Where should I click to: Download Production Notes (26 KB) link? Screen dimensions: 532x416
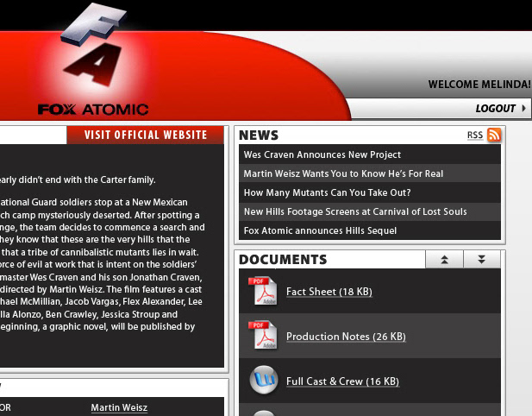point(346,337)
